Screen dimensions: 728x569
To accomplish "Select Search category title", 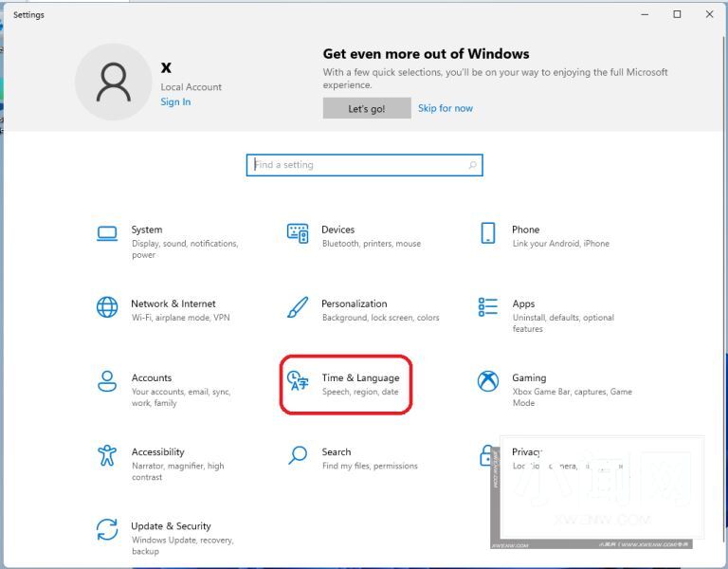I will click(x=337, y=452).
